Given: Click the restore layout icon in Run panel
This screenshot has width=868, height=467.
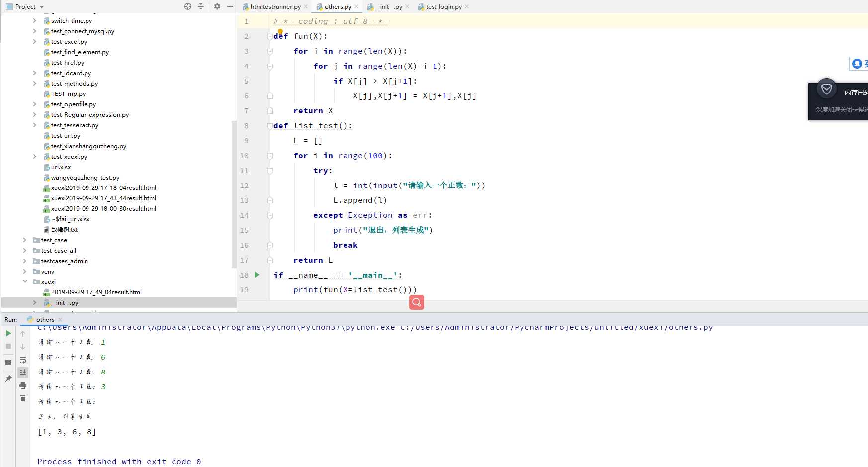Looking at the screenshot, I should 8,363.
